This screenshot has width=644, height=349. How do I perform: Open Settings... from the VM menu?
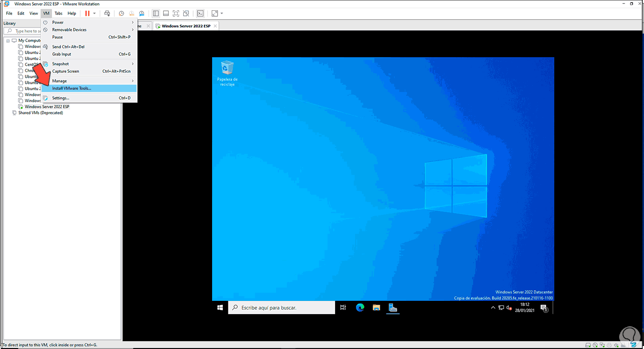(x=89, y=98)
